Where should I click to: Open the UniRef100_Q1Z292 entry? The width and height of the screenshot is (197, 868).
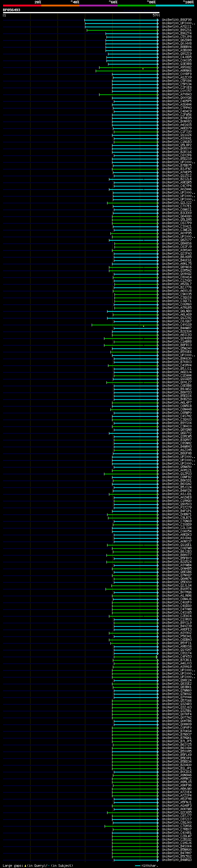pos(177,318)
